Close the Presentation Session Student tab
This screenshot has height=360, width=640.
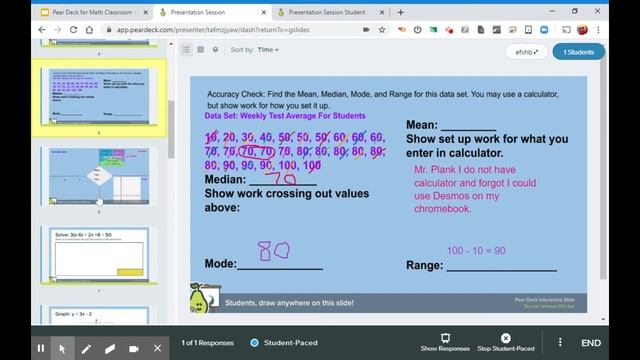tap(382, 12)
